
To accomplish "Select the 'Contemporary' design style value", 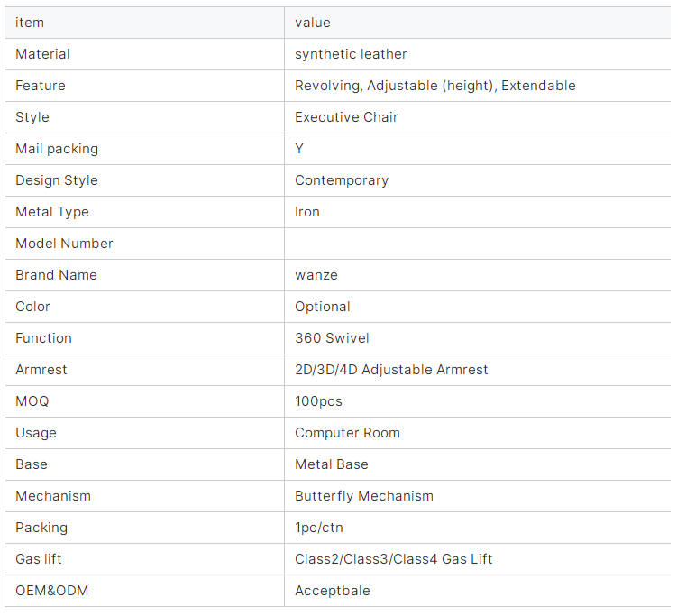I will click(342, 180).
